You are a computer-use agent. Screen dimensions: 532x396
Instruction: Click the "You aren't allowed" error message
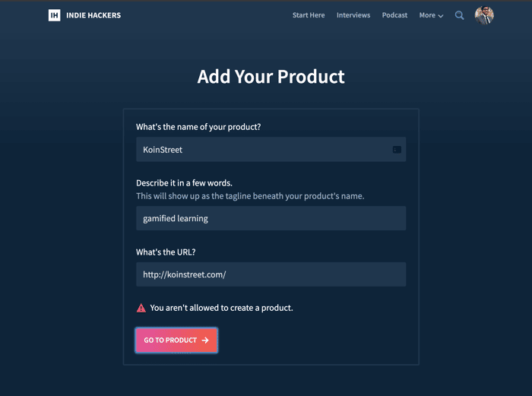(x=222, y=308)
